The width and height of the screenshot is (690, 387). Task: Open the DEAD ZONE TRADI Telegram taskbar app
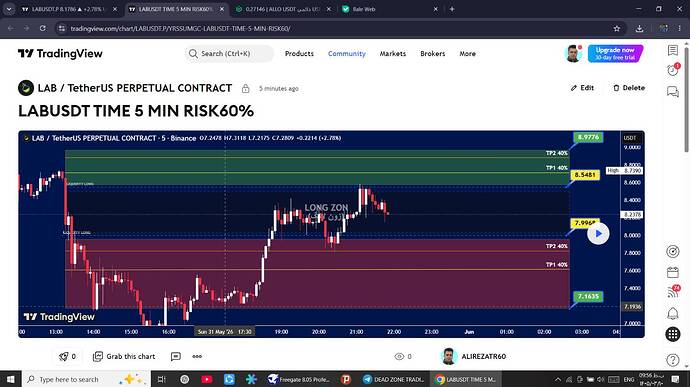click(393, 379)
